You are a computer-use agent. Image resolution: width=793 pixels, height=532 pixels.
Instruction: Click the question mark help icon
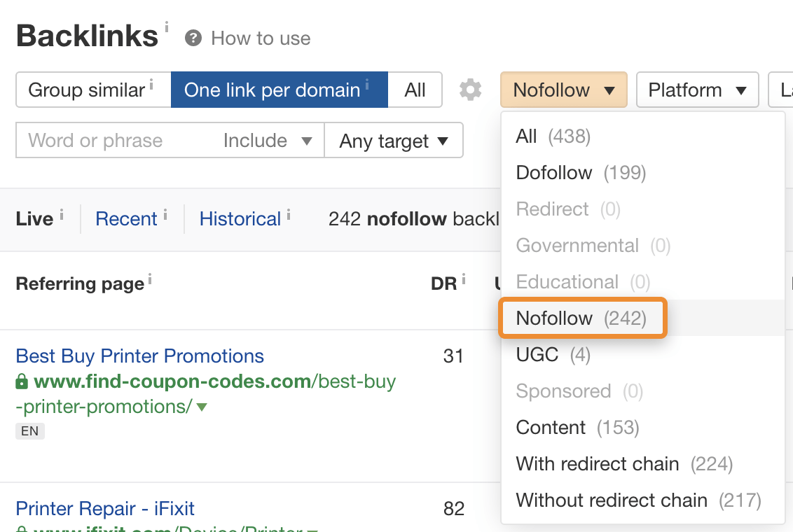click(193, 38)
